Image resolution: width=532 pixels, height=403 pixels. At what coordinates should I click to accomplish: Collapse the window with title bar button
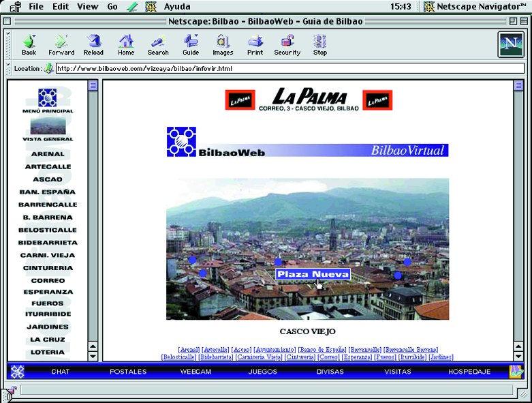pos(524,21)
